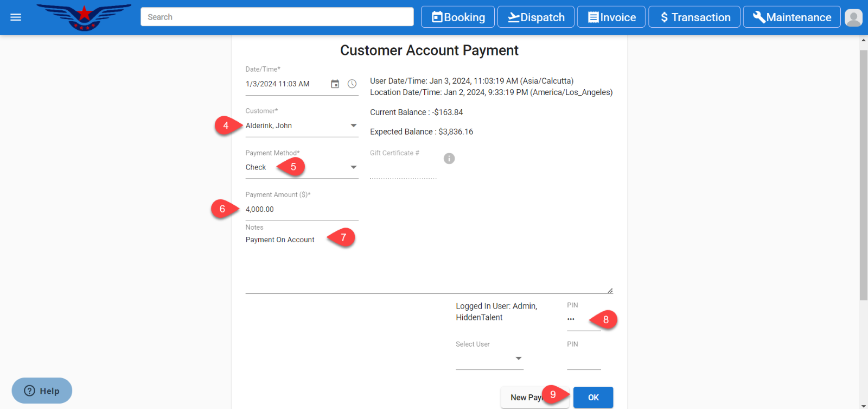Screen dimensions: 868x409
Task: Open the time picker clock icon
Action: (x=352, y=84)
